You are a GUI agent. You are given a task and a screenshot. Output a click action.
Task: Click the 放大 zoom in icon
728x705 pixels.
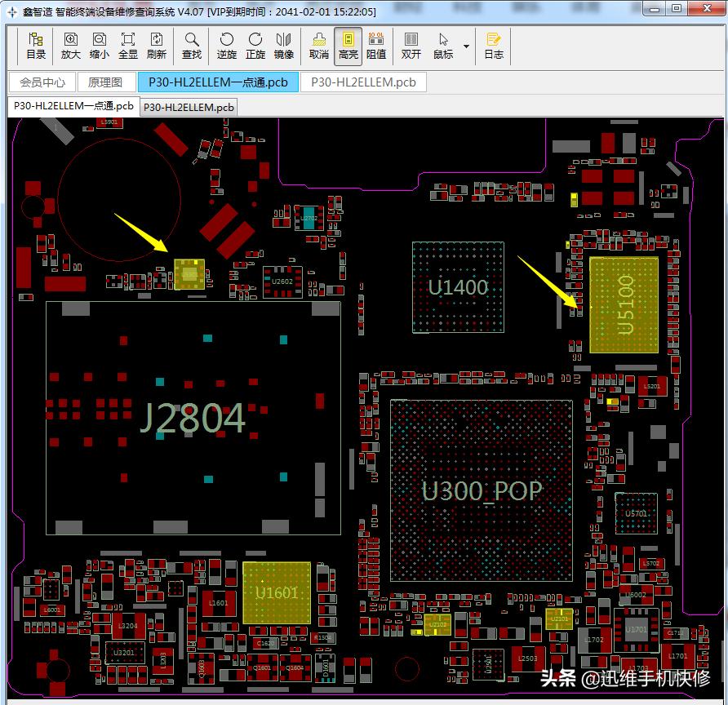[70, 46]
